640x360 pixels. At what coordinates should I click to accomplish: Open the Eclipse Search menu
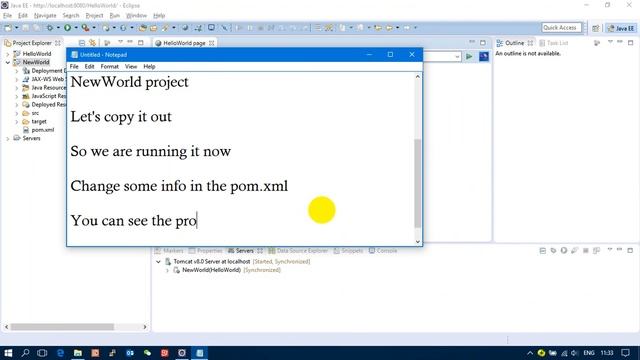71,16
